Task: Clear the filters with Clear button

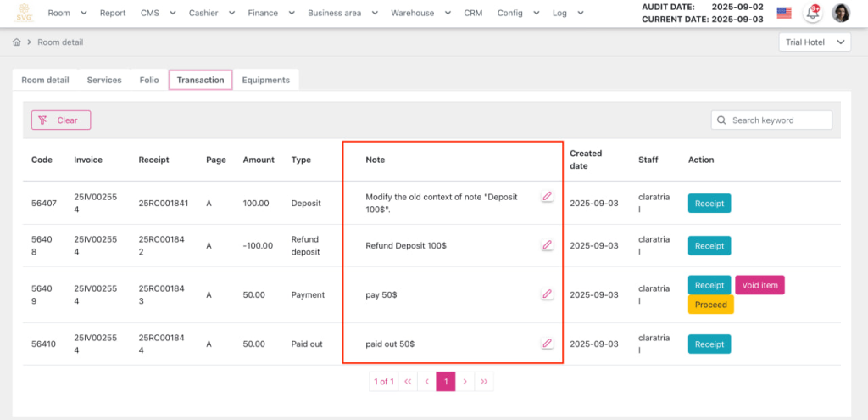Action: (x=61, y=120)
